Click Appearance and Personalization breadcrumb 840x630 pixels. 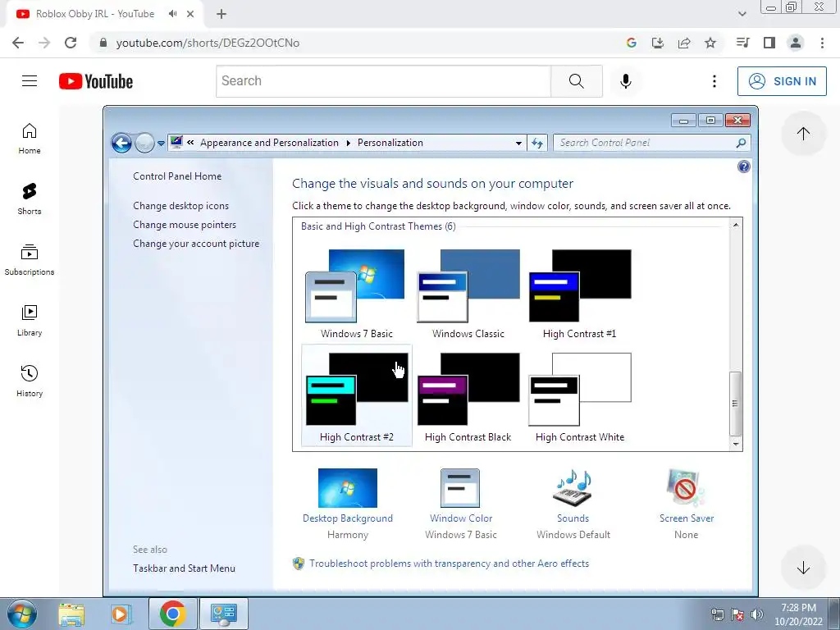pos(269,143)
